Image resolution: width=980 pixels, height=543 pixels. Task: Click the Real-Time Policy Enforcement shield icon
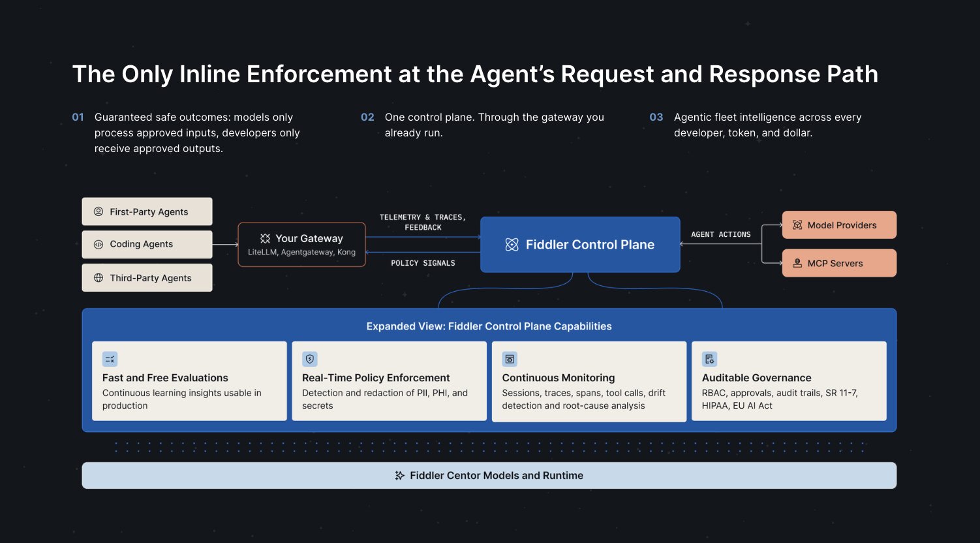310,359
